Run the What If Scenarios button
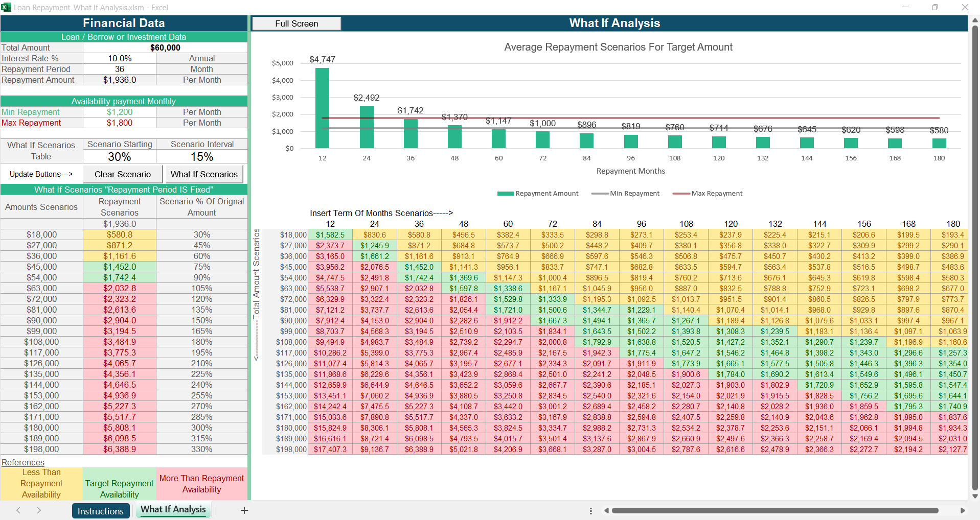The height and width of the screenshot is (520, 980). tap(204, 174)
